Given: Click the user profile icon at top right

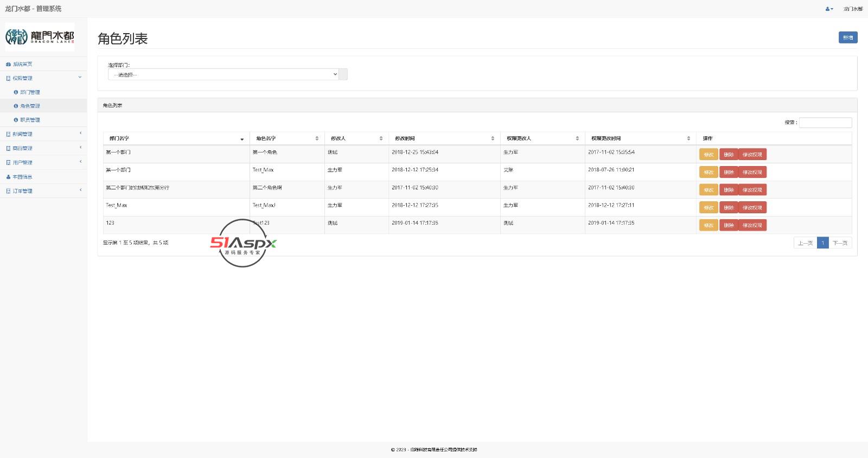Looking at the screenshot, I should click(828, 9).
